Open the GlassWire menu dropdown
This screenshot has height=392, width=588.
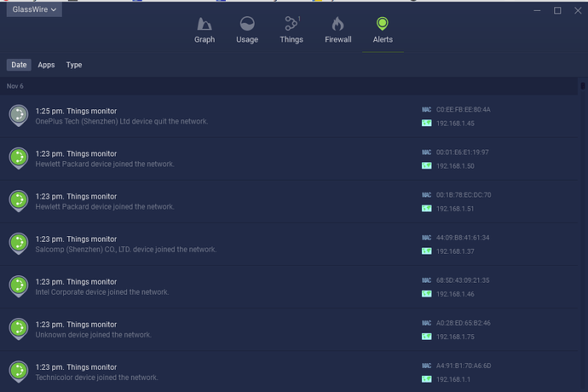coord(34,9)
